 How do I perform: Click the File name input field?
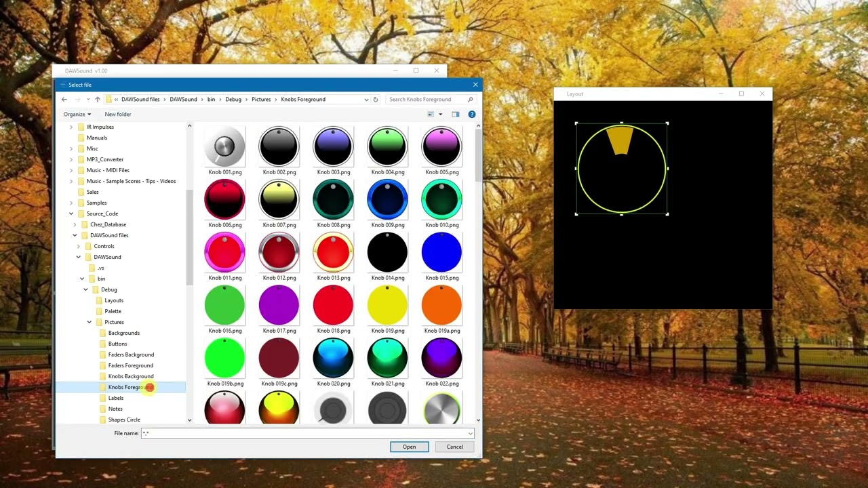click(307, 433)
